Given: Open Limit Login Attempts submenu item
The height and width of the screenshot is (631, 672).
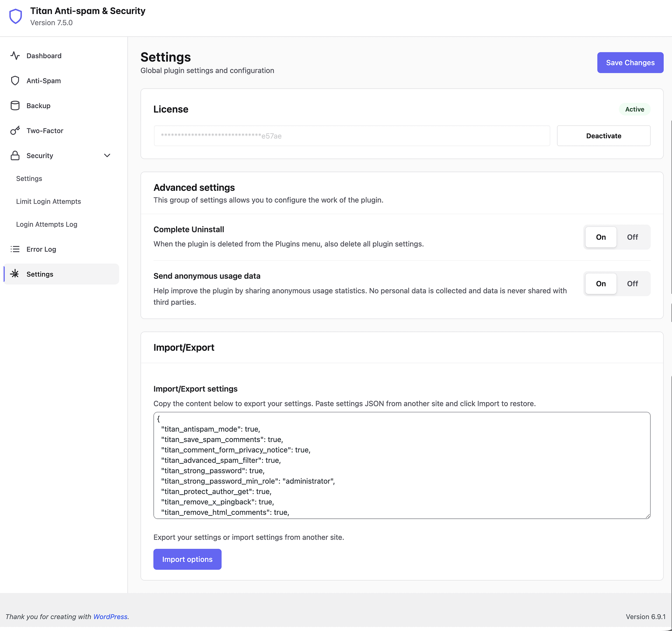Looking at the screenshot, I should point(48,202).
